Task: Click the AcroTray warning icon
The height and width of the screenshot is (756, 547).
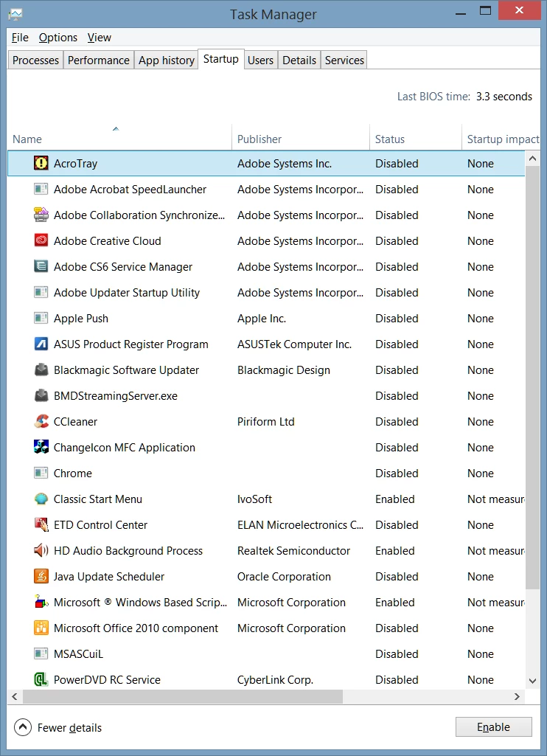Action: (x=41, y=163)
